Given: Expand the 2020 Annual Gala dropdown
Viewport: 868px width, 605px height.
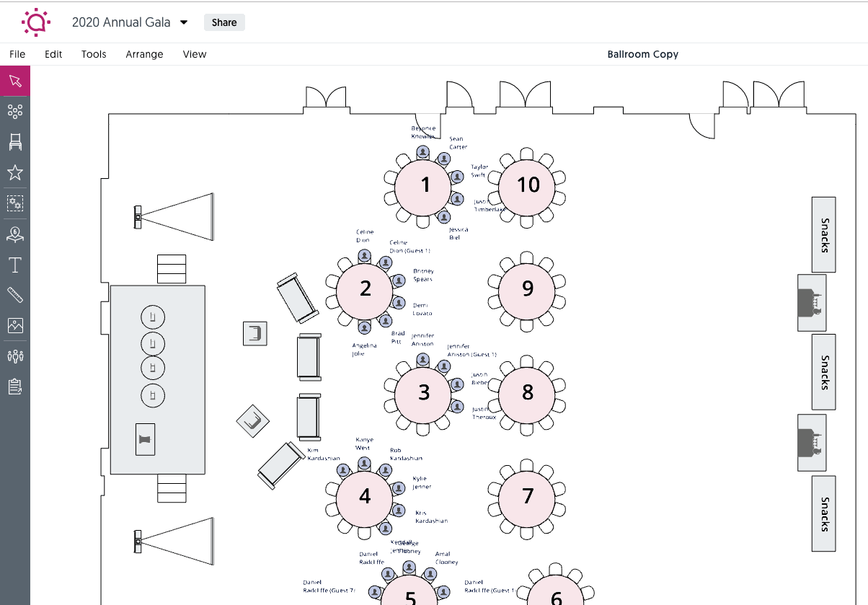Looking at the screenshot, I should pyautogui.click(x=185, y=22).
